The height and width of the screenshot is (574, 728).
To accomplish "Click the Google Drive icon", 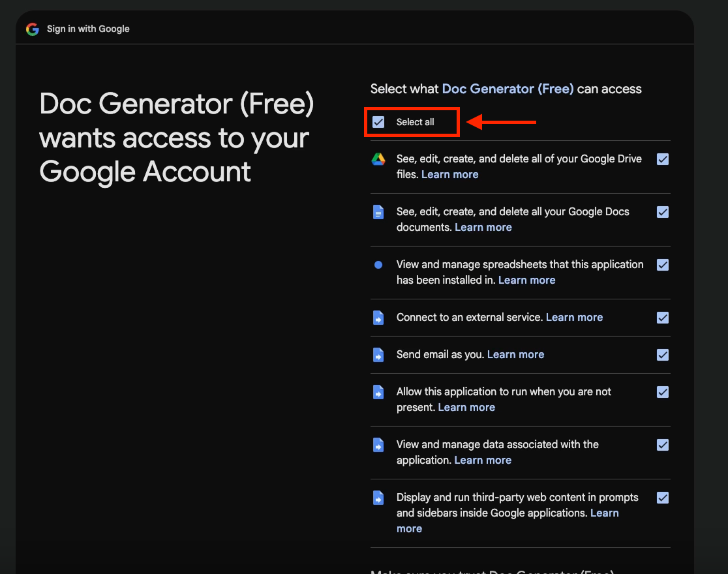I will [378, 159].
